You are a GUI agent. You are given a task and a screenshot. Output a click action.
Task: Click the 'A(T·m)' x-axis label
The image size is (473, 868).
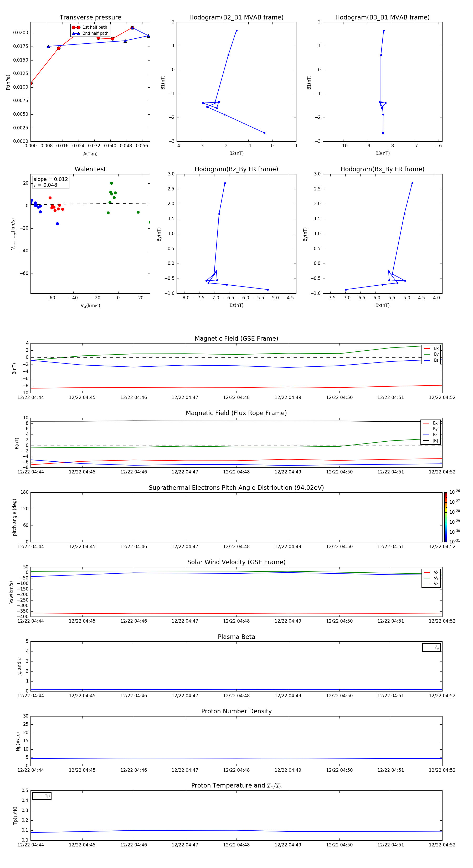(x=90, y=154)
